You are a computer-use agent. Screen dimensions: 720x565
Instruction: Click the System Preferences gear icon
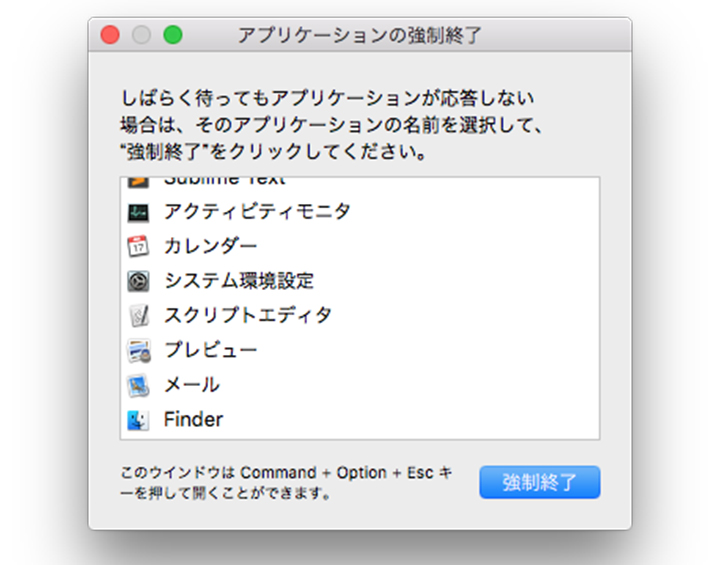click(x=138, y=281)
